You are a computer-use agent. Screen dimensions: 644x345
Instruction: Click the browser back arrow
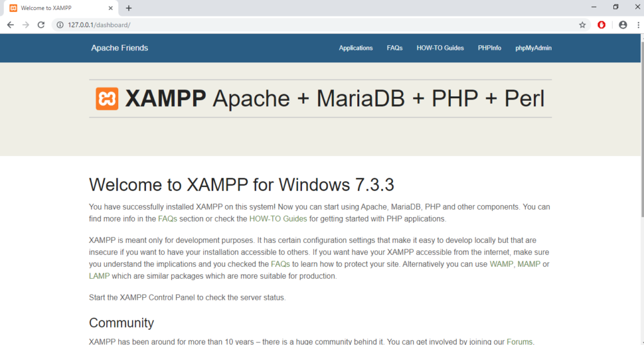(10, 25)
